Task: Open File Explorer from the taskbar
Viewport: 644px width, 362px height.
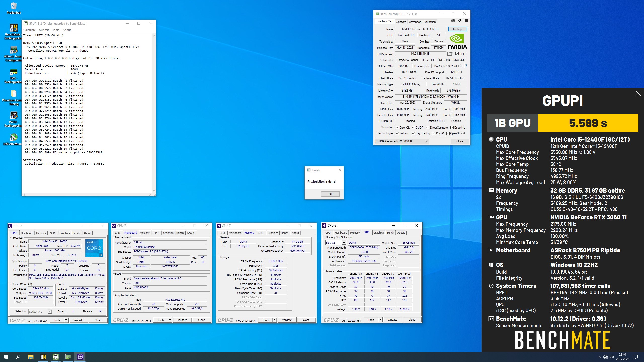Action: (x=31, y=357)
